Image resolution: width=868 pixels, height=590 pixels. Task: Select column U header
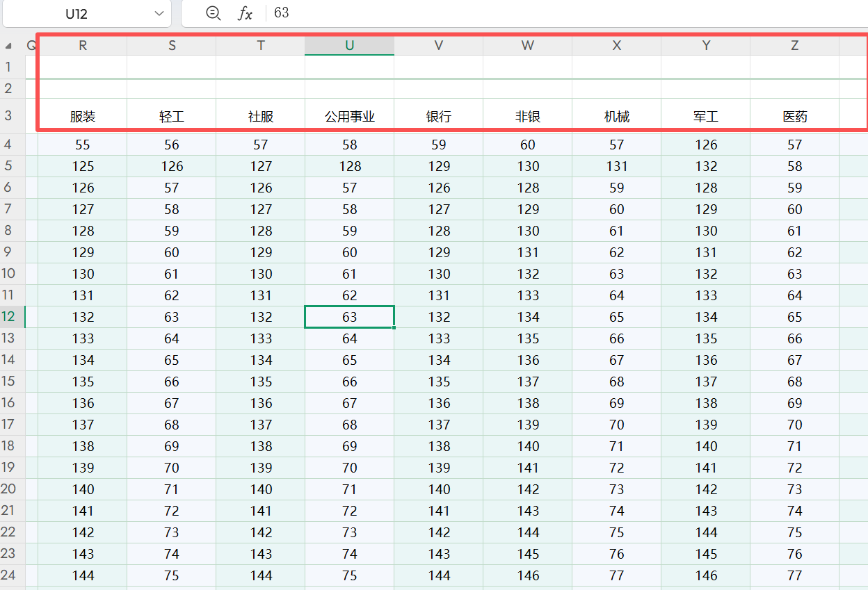(349, 46)
